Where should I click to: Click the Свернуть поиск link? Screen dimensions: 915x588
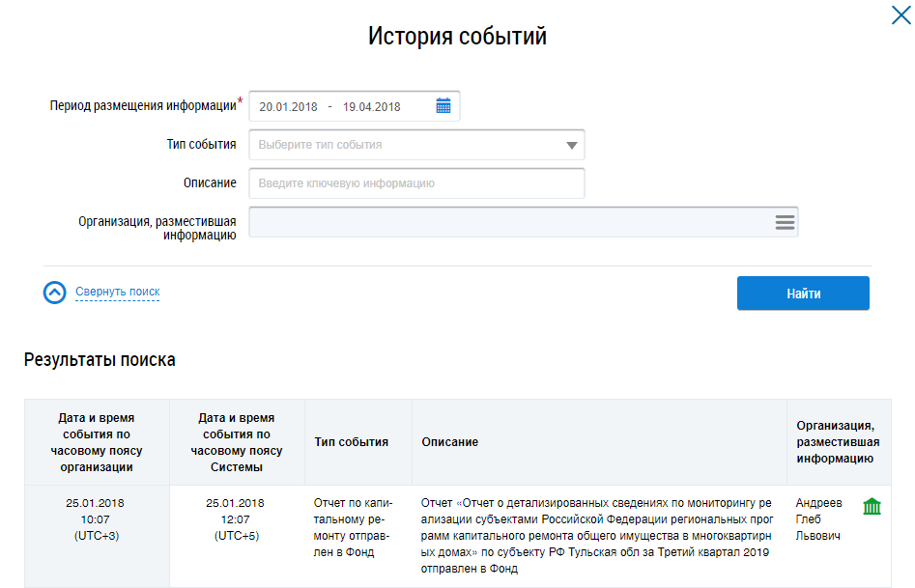(x=117, y=292)
